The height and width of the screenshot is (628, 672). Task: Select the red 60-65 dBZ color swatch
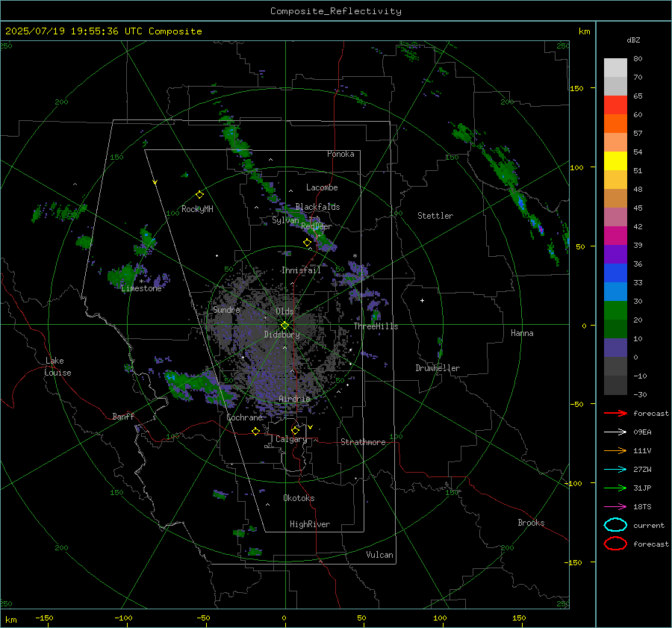[x=615, y=105]
